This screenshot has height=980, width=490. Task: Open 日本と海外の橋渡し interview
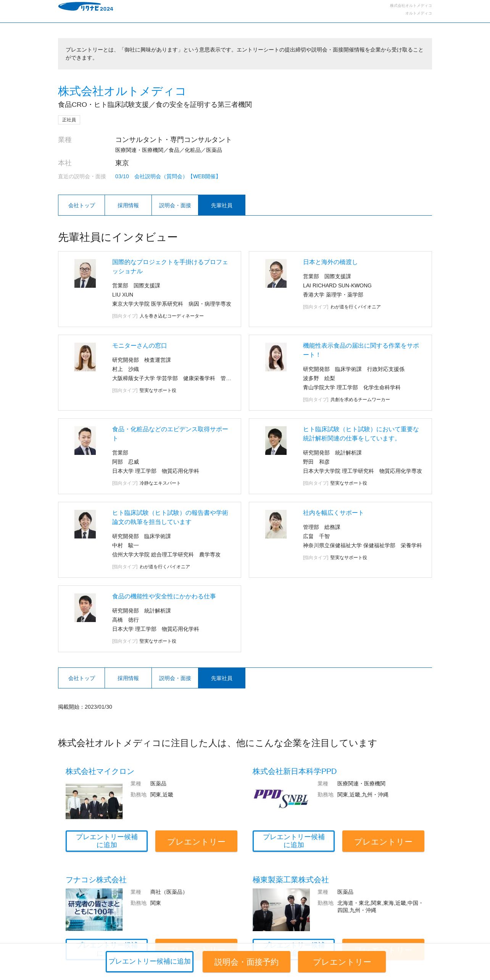(330, 262)
